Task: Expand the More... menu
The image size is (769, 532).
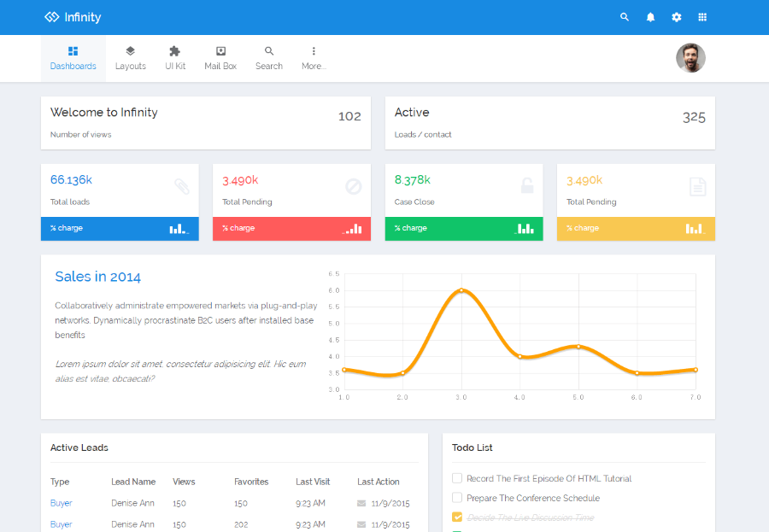Action: tap(314, 58)
